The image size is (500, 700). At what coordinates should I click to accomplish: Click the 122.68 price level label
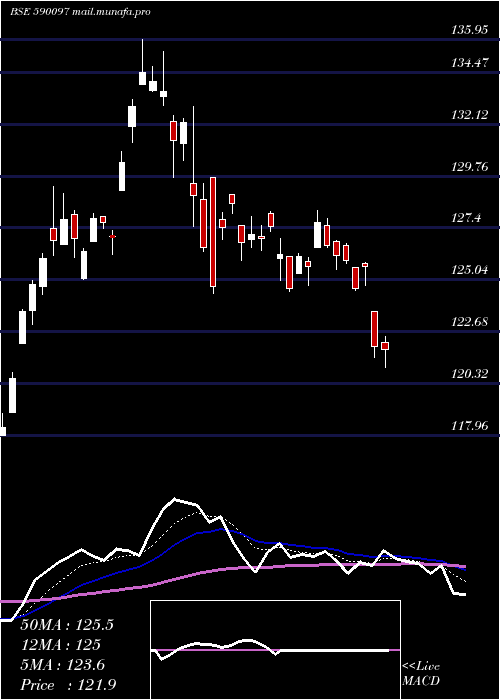coord(470,322)
